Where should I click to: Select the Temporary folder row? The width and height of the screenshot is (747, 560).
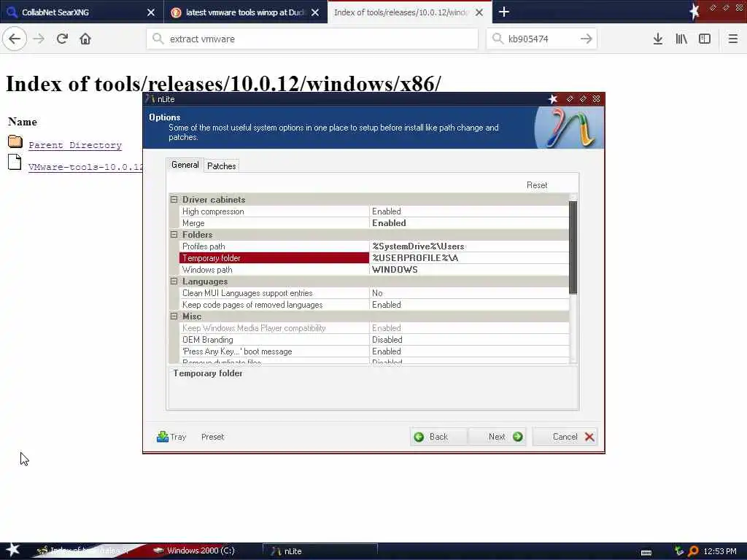coord(274,258)
